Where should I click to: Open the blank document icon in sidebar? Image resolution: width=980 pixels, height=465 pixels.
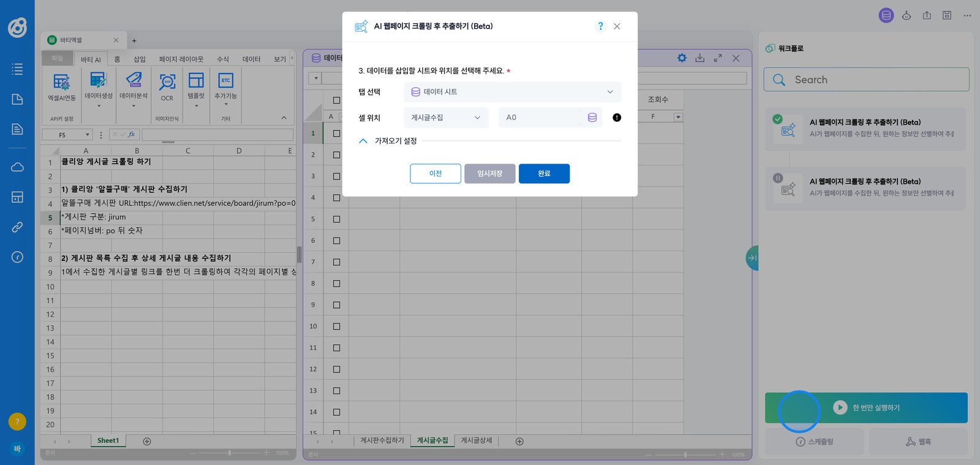coord(17,99)
